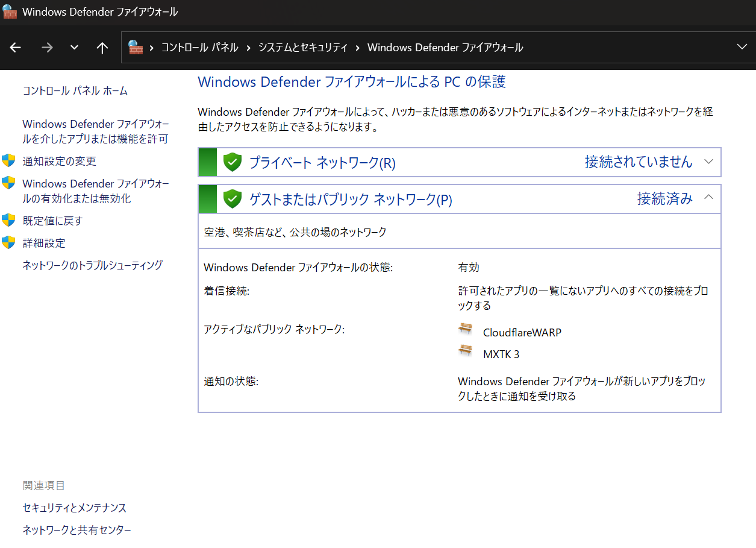Click 空港、喫茶店など、公共の場のネットワーク description
This screenshot has width=756, height=548.
[x=295, y=232]
